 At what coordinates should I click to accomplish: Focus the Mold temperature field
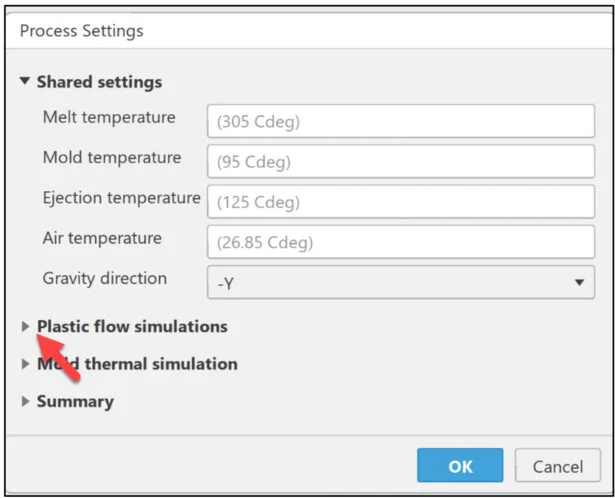pos(401,162)
